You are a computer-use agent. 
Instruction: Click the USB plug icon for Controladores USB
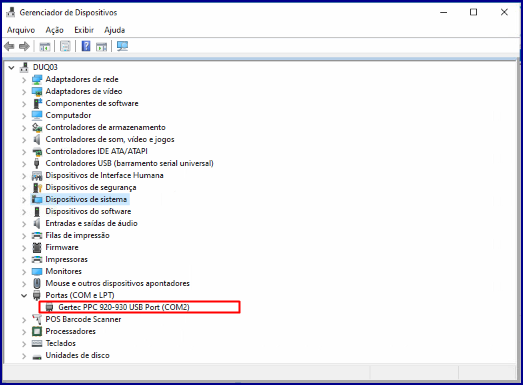[x=37, y=163]
